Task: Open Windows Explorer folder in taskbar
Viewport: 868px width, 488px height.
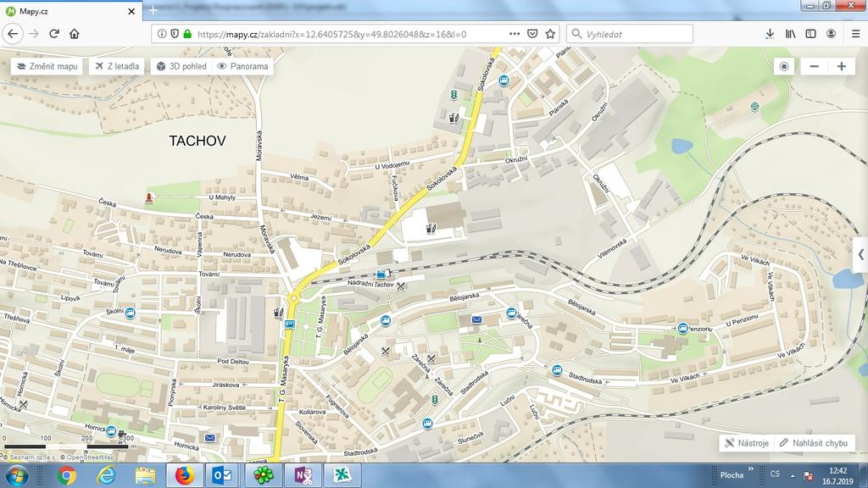Action: pyautogui.click(x=146, y=476)
